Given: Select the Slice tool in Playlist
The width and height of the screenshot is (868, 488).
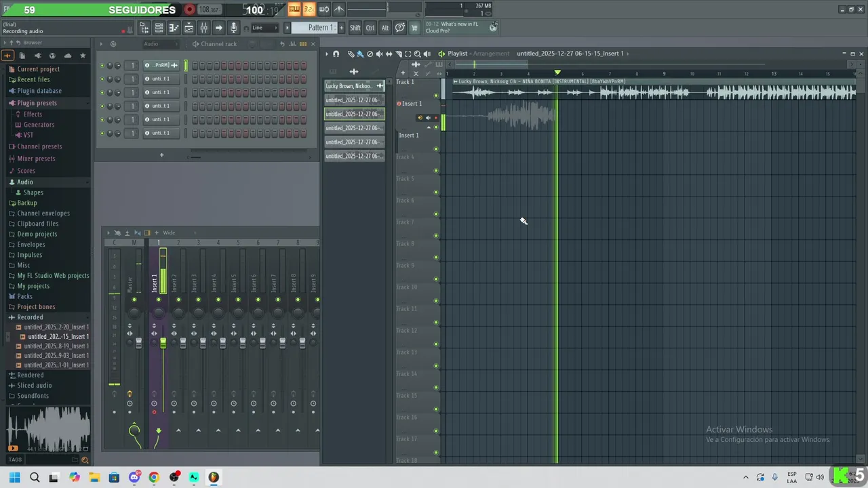Looking at the screenshot, I should (x=398, y=54).
